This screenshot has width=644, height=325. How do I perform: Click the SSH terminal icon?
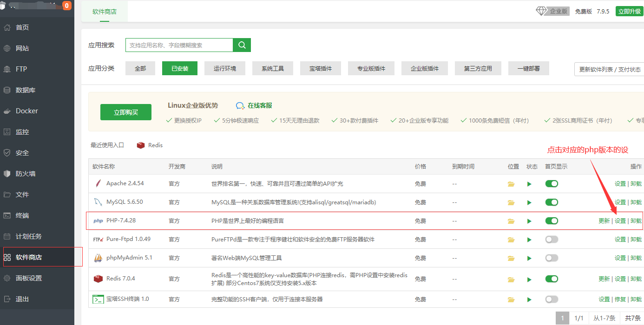(x=98, y=299)
